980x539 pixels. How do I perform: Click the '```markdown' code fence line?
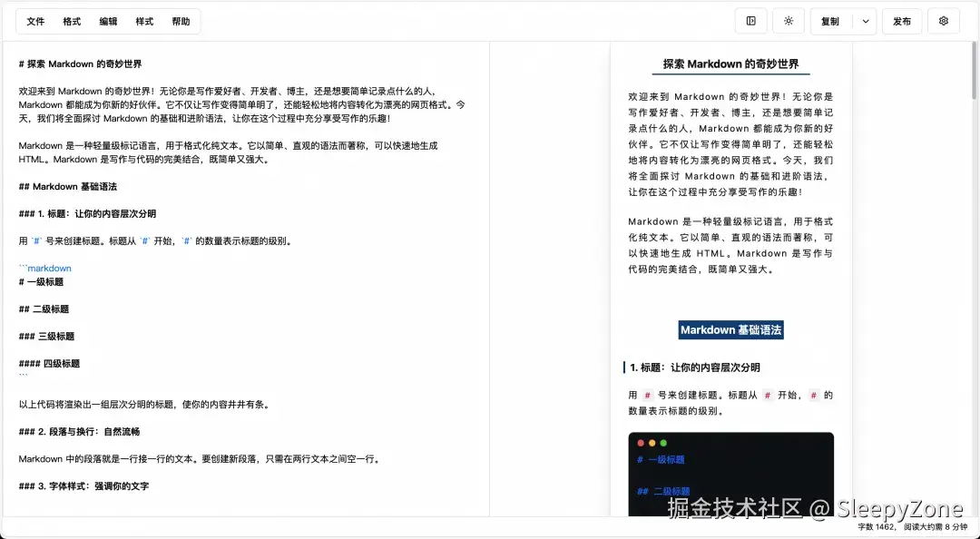45,269
